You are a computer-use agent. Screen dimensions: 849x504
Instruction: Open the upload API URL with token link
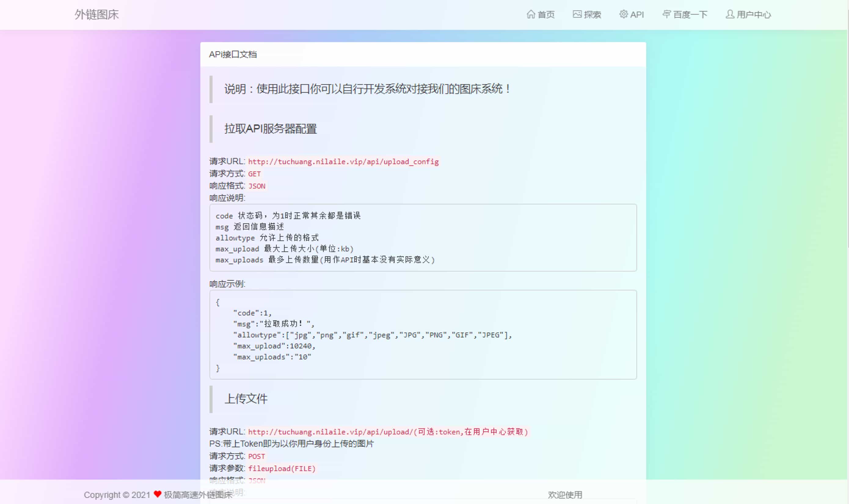388,432
